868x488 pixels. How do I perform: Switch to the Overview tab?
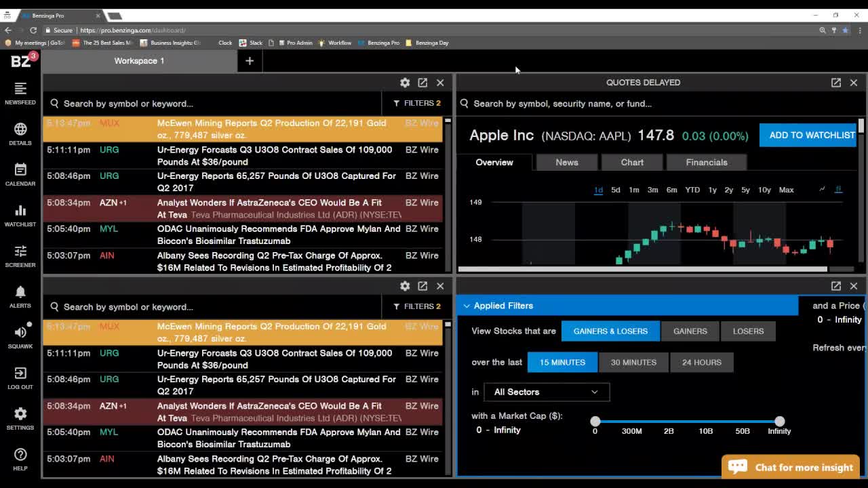tap(494, 162)
